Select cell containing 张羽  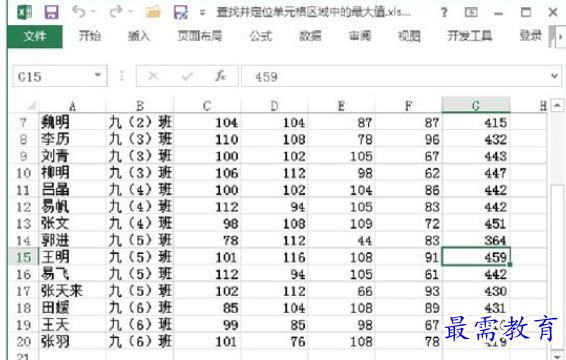(x=72, y=341)
